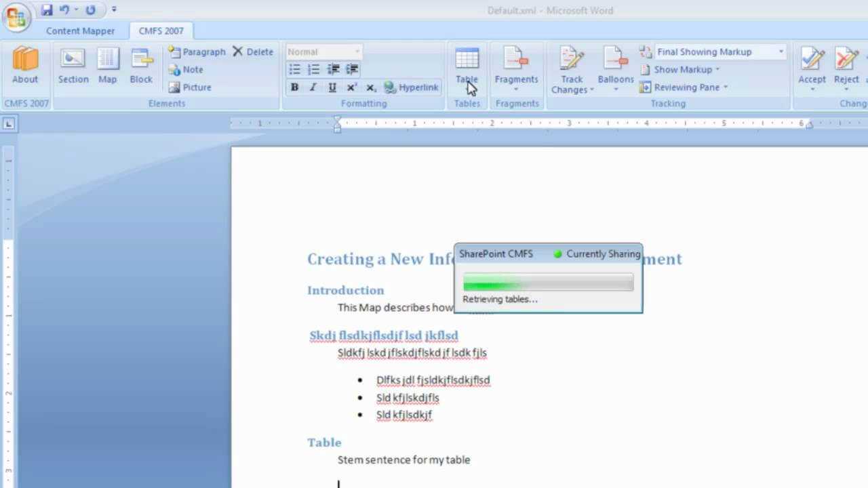Increase the paragraph indent
This screenshot has height=488, width=868.
pos(352,69)
